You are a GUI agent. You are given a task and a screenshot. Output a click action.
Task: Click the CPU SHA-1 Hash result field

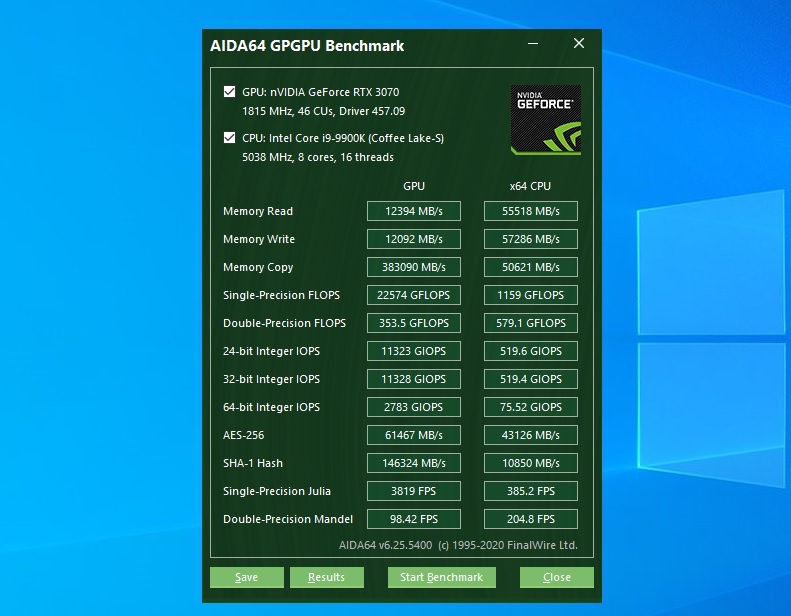click(x=530, y=463)
